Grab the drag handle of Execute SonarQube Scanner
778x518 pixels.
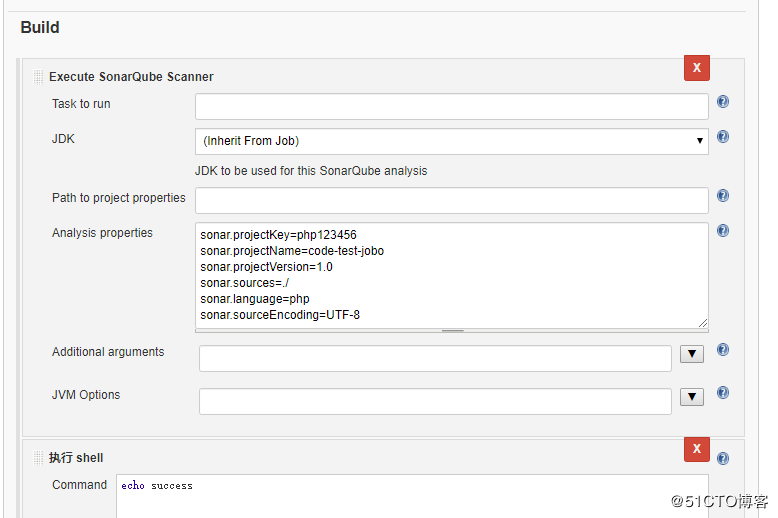38,77
